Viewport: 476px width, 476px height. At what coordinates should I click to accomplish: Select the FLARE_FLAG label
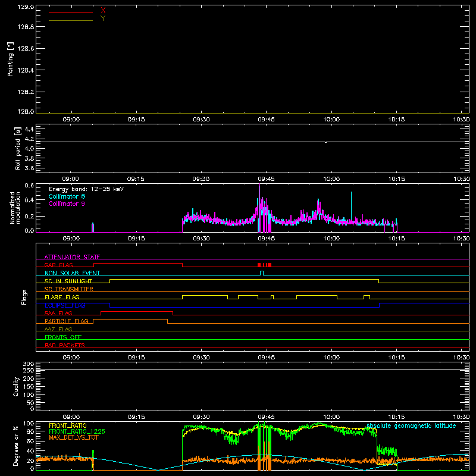[62, 297]
